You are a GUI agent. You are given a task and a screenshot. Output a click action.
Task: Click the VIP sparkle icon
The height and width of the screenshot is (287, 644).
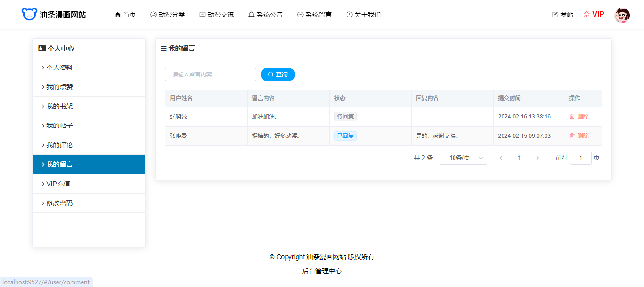[x=586, y=14]
